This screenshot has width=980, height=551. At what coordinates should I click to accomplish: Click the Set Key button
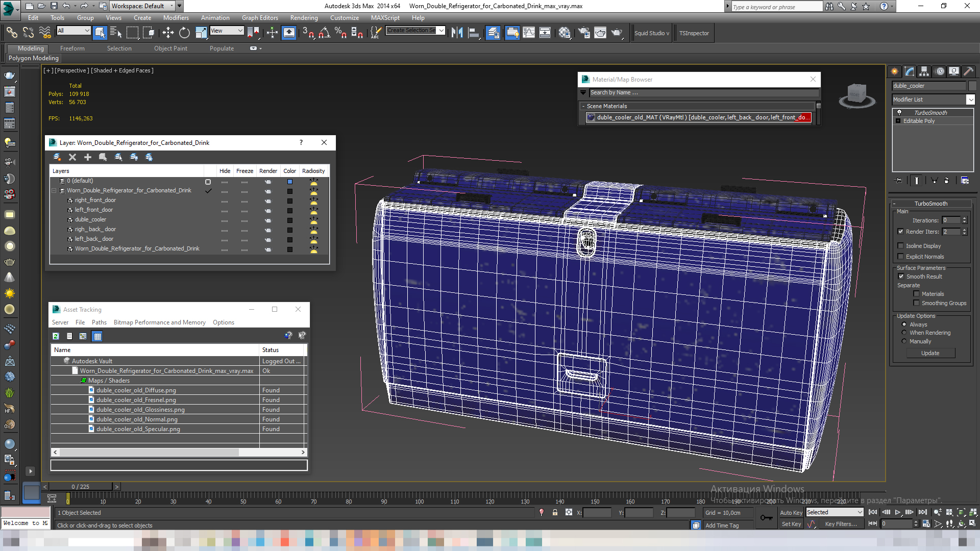click(791, 524)
